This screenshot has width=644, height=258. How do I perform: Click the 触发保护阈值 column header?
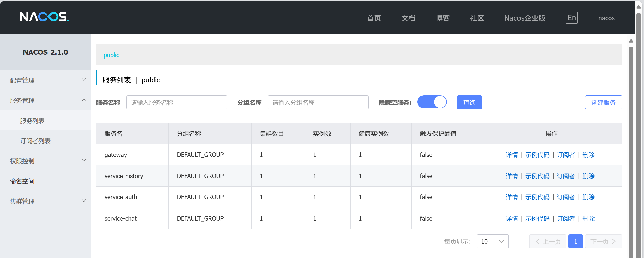pos(446,133)
